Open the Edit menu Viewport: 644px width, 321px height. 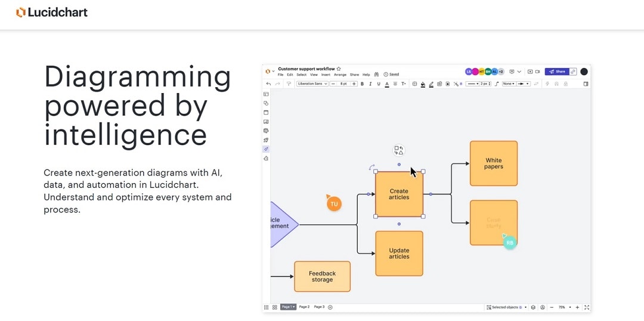coord(290,75)
